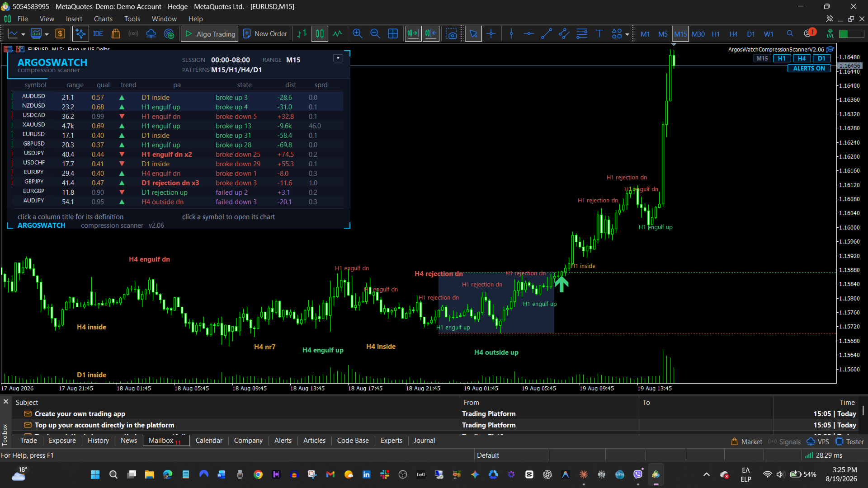This screenshot has height=488, width=868.
Task: Expand the new chart dropdown arrow
Action: tap(23, 34)
